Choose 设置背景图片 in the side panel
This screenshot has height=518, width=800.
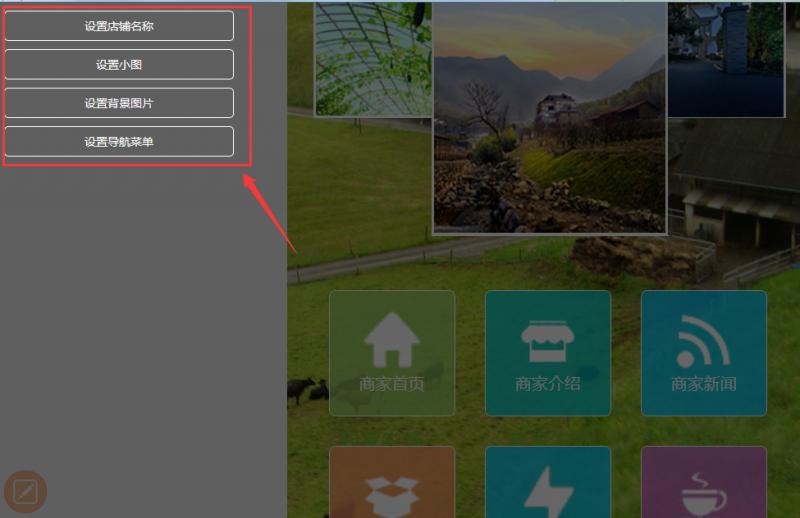pos(119,103)
